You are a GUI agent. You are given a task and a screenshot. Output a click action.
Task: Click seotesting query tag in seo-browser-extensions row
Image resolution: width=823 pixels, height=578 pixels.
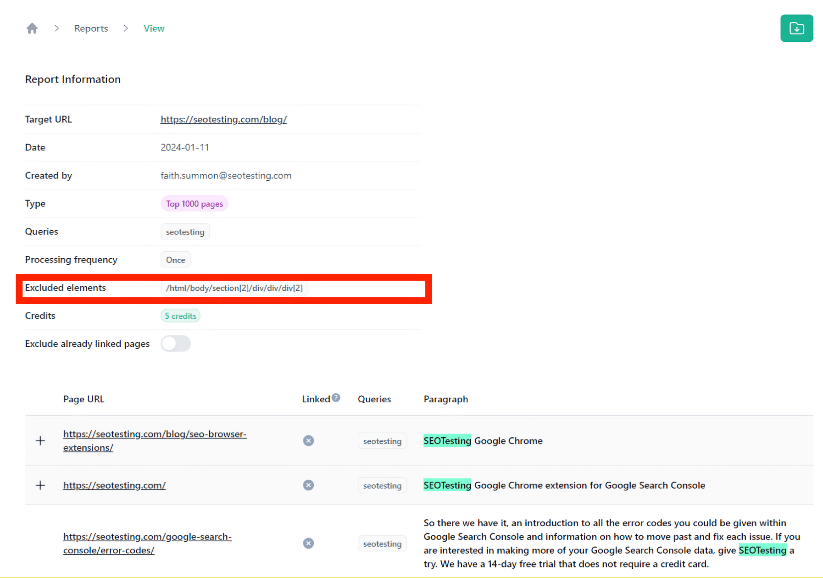(x=382, y=441)
